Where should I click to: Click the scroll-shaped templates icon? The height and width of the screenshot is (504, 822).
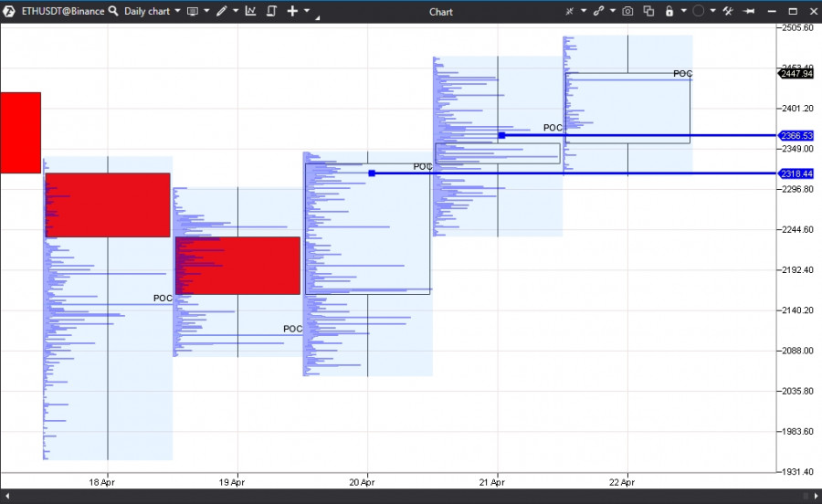click(x=271, y=11)
